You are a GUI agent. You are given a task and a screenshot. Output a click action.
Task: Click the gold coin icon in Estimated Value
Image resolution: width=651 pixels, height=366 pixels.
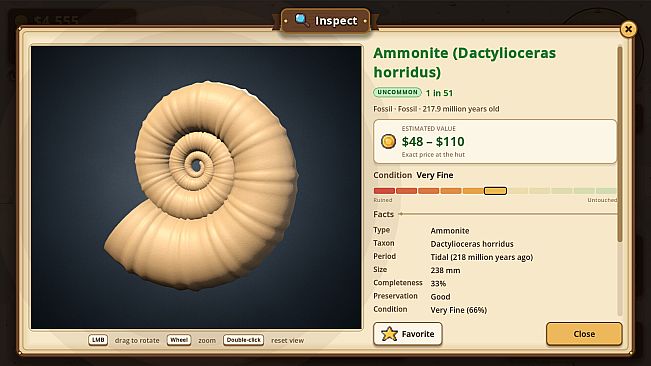(x=389, y=142)
